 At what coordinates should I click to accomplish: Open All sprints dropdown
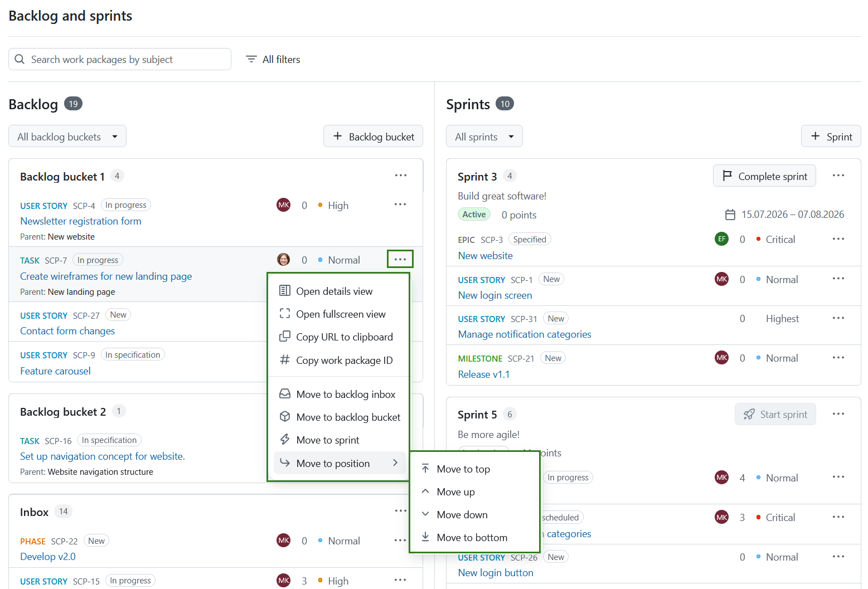(x=484, y=137)
